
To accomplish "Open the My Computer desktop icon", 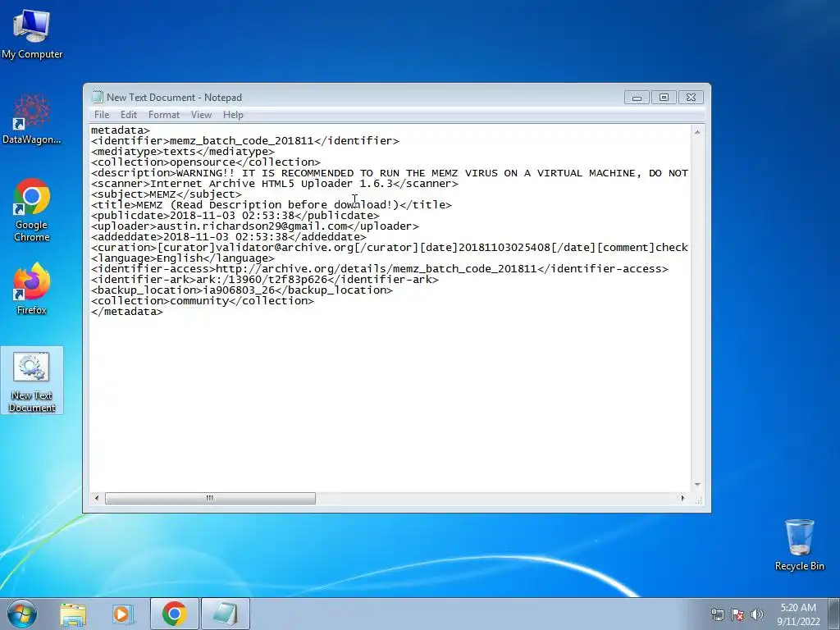I will tap(32, 33).
